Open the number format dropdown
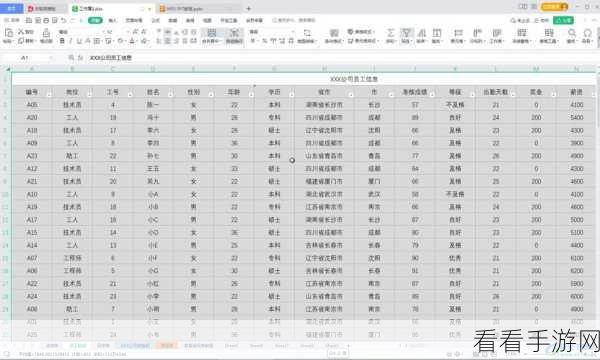Image resolution: width=600 pixels, height=360 pixels. 272,32
